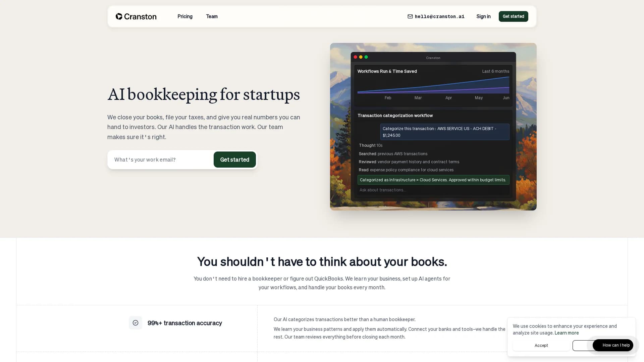Open the Team page

212,16
